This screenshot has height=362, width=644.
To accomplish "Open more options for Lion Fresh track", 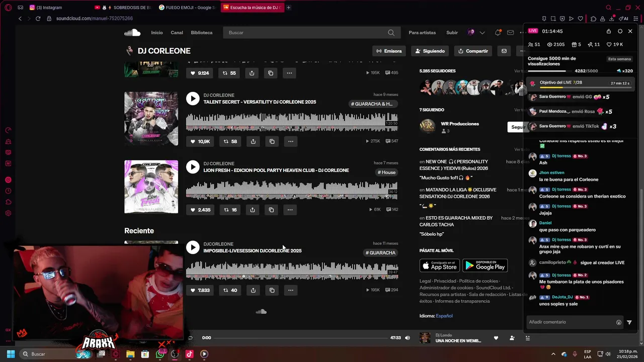I will [x=290, y=210].
